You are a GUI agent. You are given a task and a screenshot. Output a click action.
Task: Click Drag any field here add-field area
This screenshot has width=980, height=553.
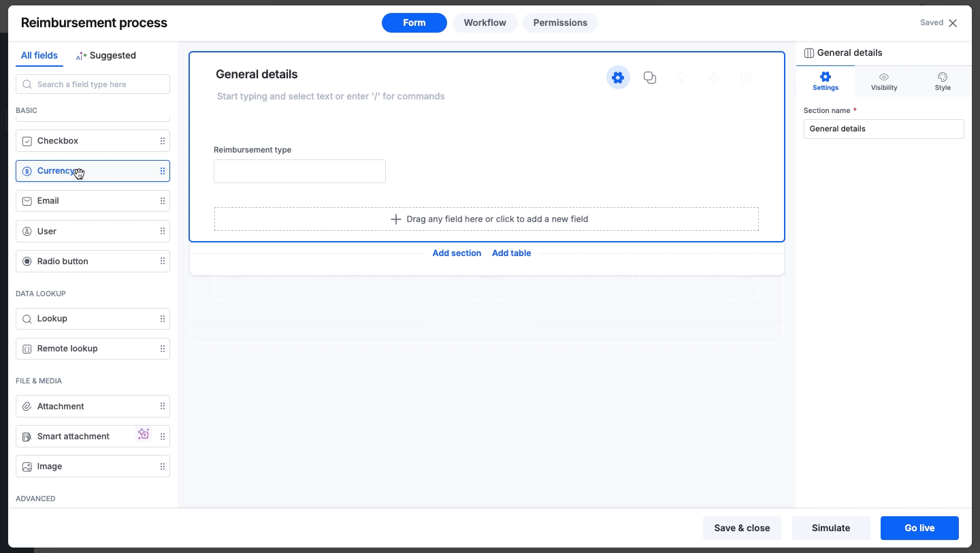[487, 219]
